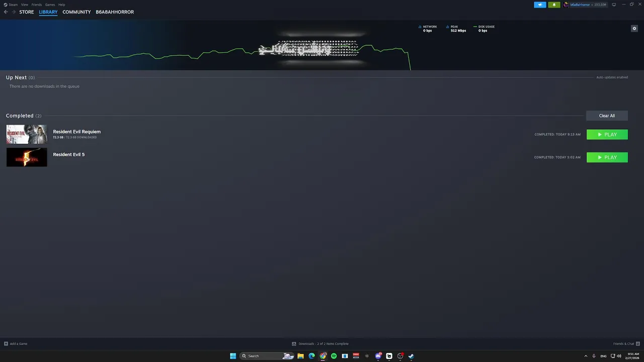Open Steam icon in taskbar
This screenshot has width=644, height=362.
pos(411,356)
